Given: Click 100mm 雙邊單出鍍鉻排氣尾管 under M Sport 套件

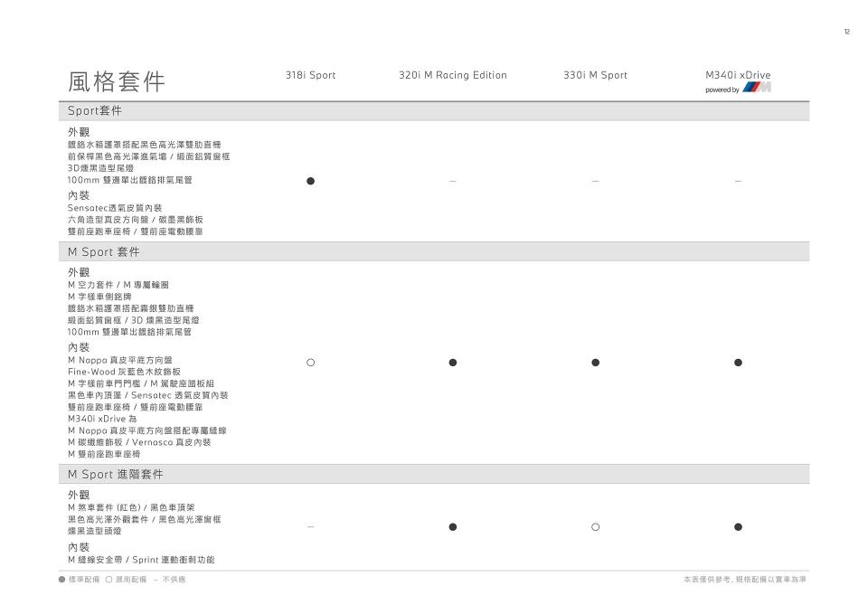Looking at the screenshot, I should click(129, 332).
